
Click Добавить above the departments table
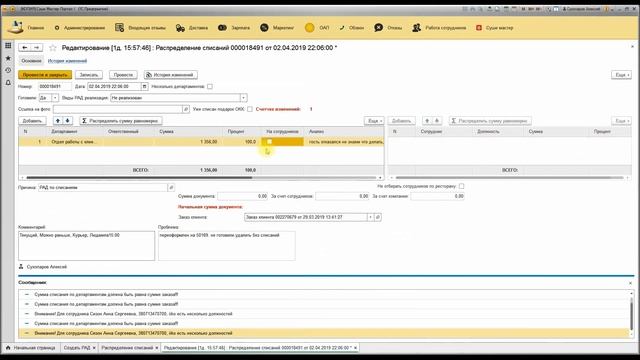32,121
